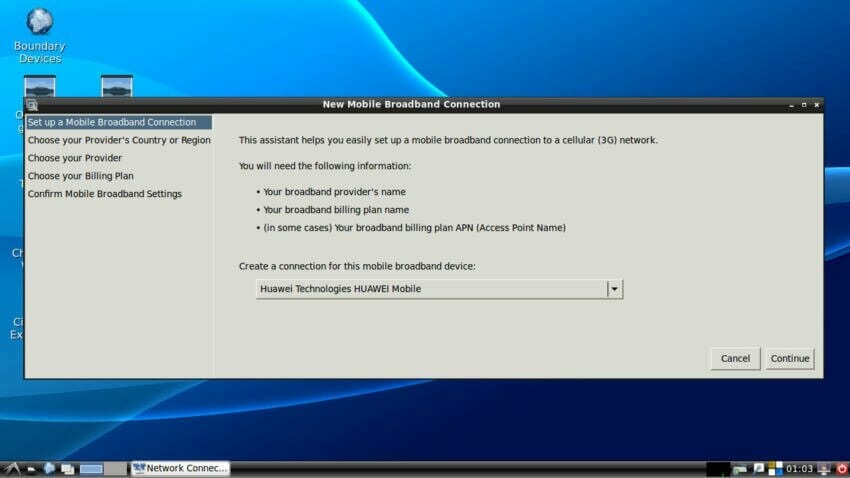Screen dimensions: 850x478
Task: Select Choose your Provider's Country or Region step
Action: pyautogui.click(x=119, y=140)
